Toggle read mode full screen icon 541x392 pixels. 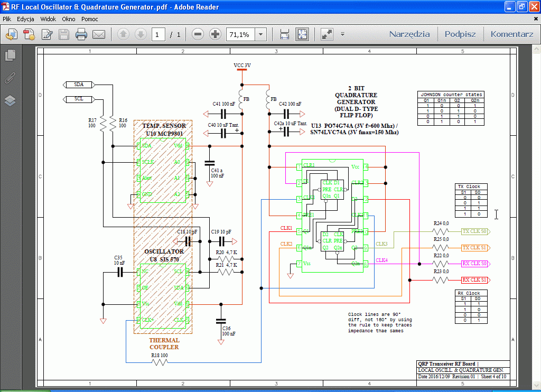point(327,35)
